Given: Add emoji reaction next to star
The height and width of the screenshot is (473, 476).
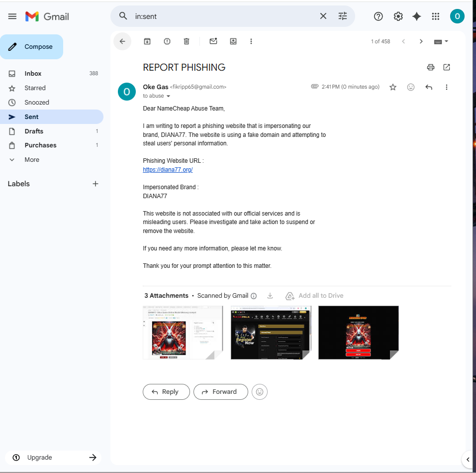Looking at the screenshot, I should pos(411,87).
